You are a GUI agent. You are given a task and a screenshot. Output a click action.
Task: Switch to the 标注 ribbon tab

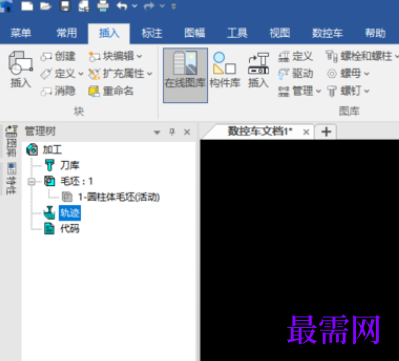tap(152, 33)
